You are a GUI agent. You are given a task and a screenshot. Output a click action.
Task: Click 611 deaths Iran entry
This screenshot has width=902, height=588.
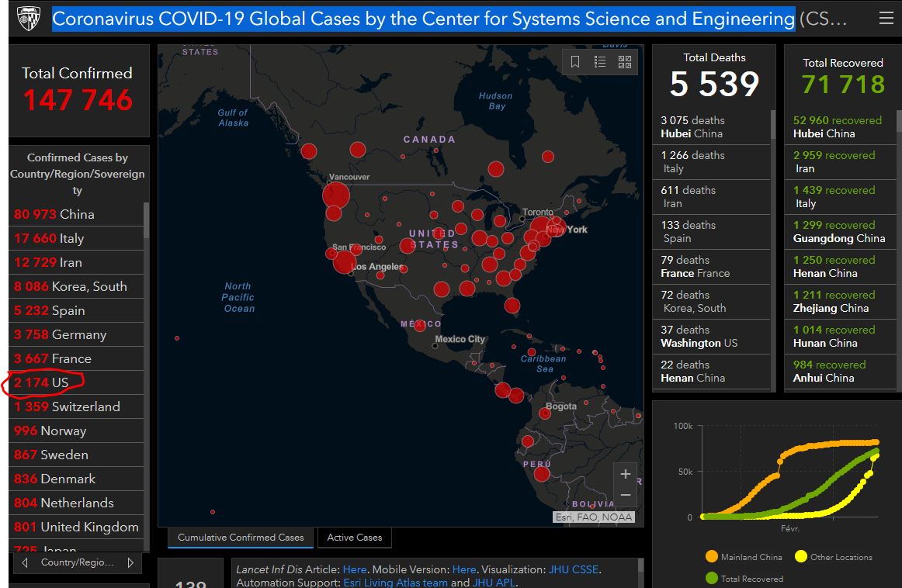point(712,196)
